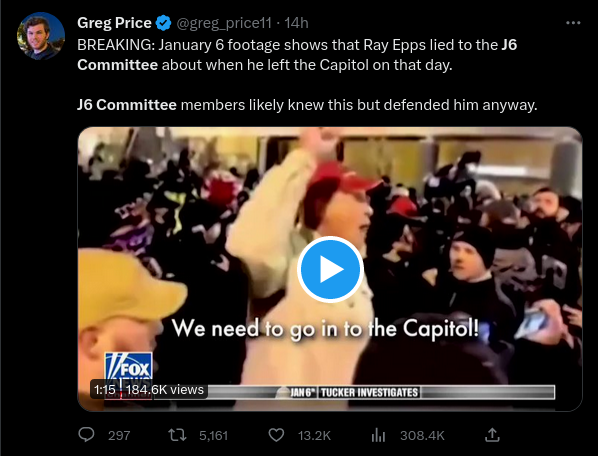
Task: Click the bold J6 Committee text in first sentence
Action: click(297, 55)
